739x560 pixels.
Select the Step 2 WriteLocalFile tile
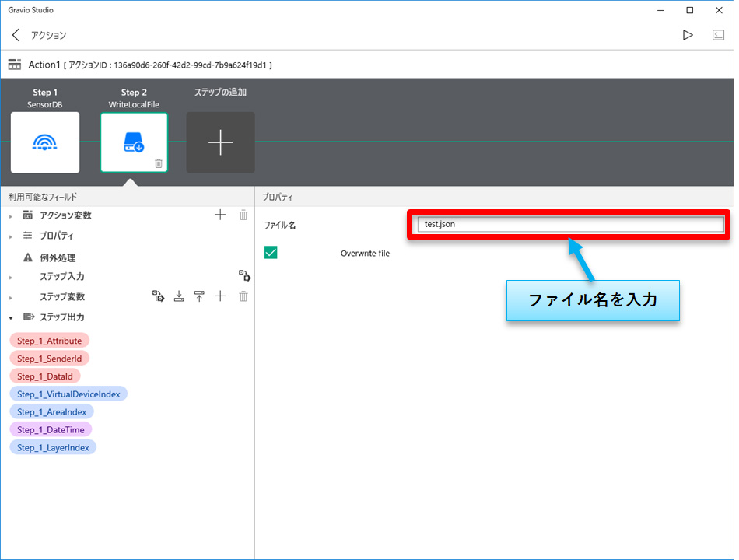[x=134, y=142]
